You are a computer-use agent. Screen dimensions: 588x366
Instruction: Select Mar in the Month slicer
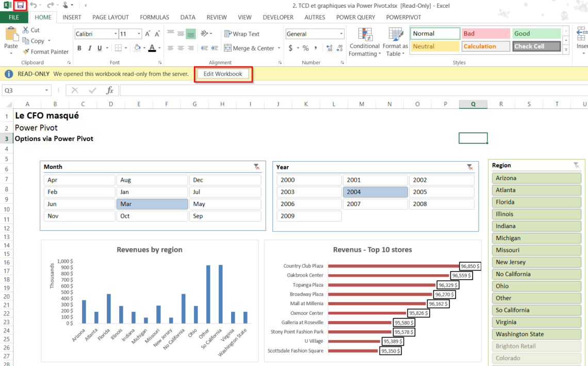click(152, 203)
